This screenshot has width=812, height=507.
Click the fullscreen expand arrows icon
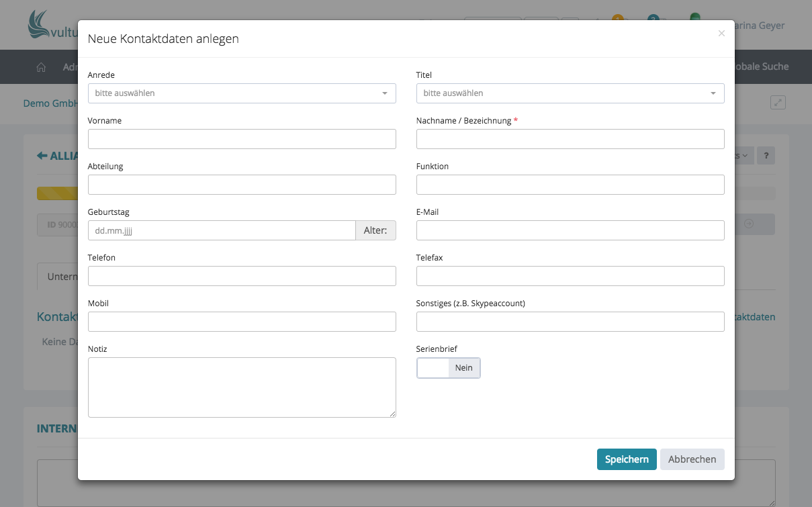click(x=778, y=103)
